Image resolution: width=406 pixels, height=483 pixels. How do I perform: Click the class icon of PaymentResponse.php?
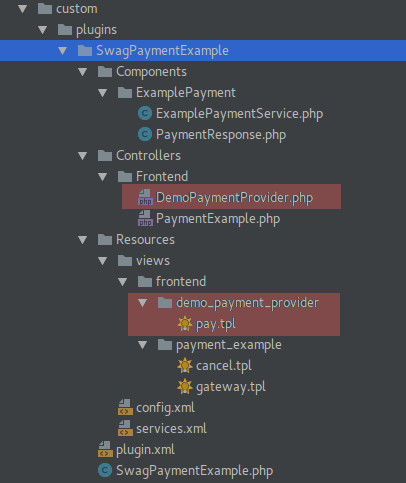[145, 135]
